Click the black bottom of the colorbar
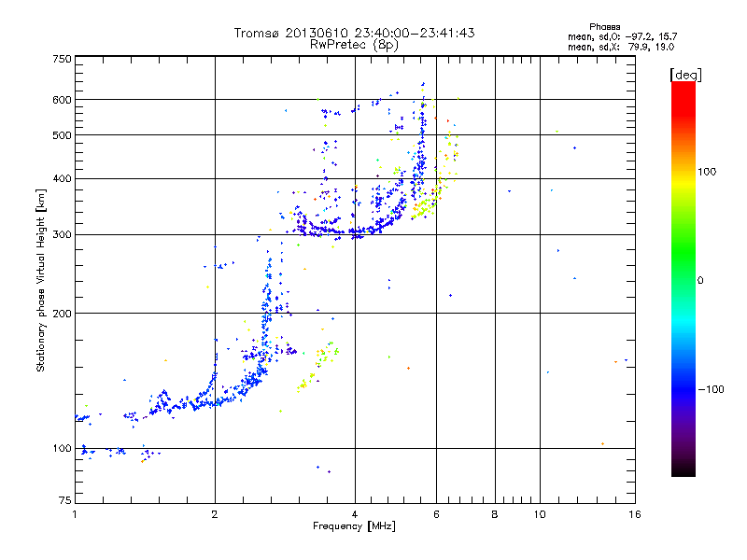Image resolution: width=747 pixels, height=560 pixels. point(684,469)
